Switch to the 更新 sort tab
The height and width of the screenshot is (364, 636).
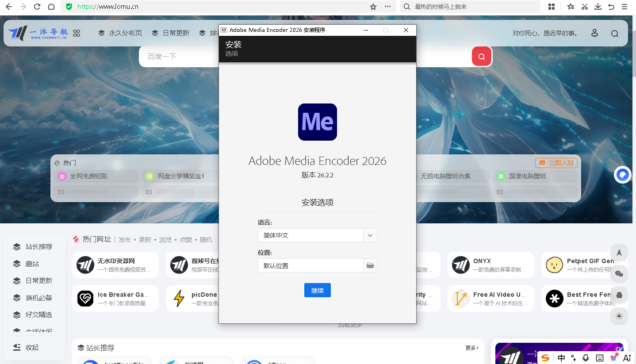click(145, 240)
